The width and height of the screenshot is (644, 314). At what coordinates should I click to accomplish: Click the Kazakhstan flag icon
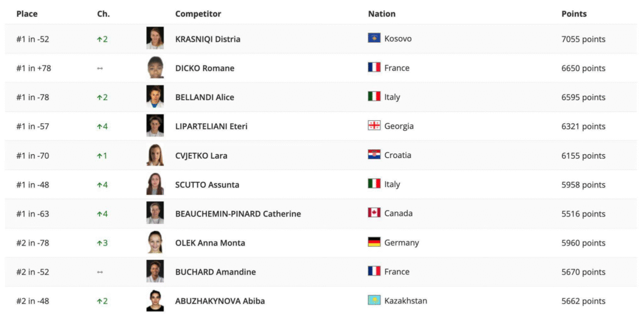[x=374, y=300]
